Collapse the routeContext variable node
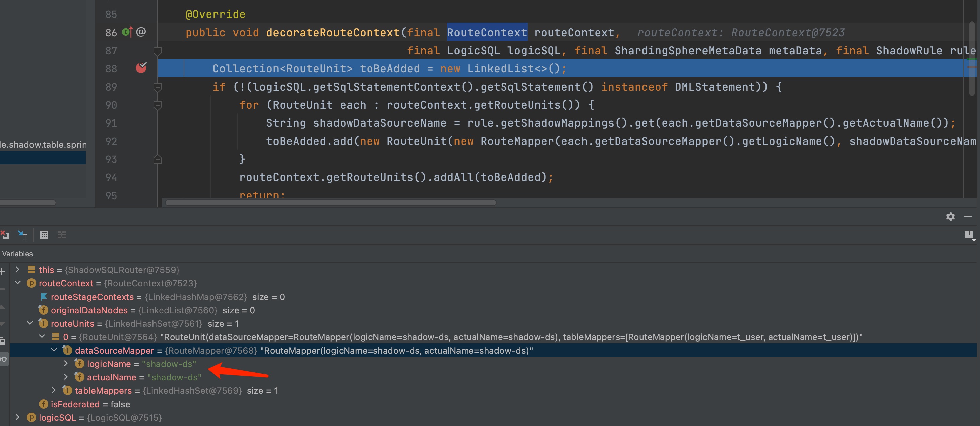Image resolution: width=980 pixels, height=426 pixels. pyautogui.click(x=17, y=283)
